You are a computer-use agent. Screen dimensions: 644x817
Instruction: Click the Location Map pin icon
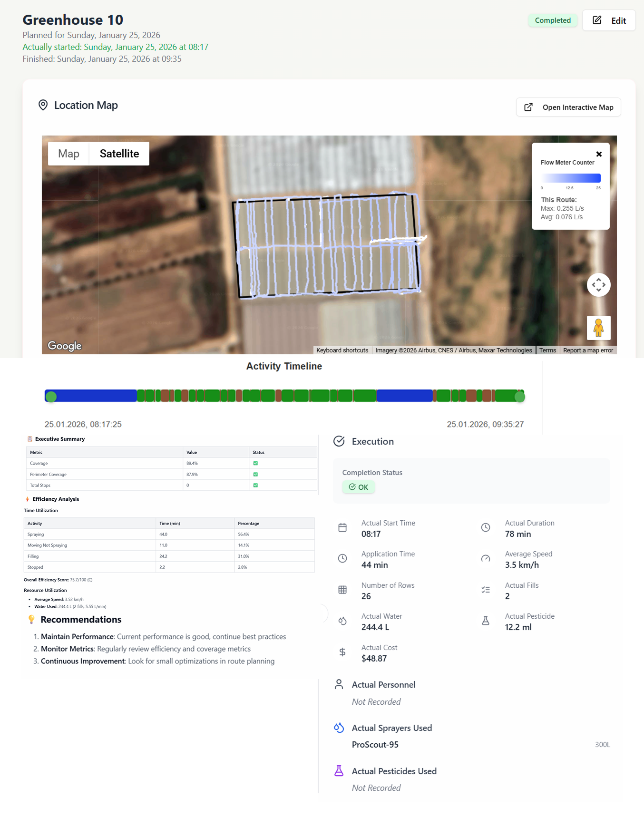(x=43, y=105)
